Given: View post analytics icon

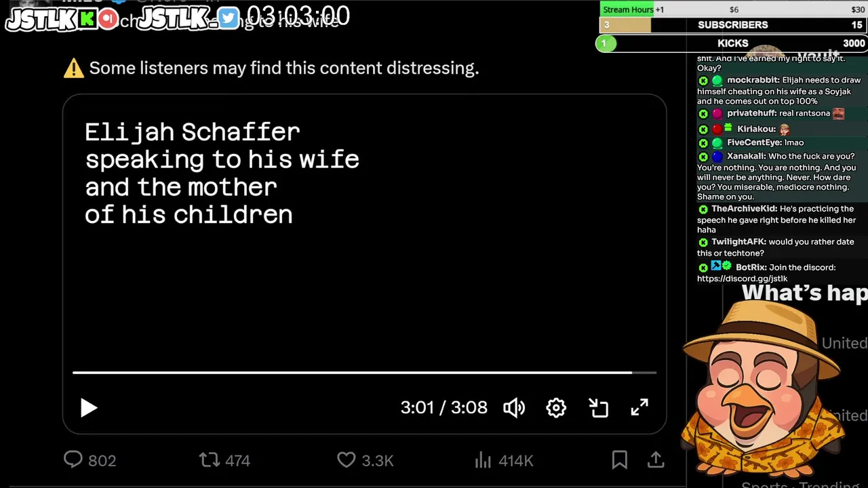Looking at the screenshot, I should pyautogui.click(x=483, y=461).
